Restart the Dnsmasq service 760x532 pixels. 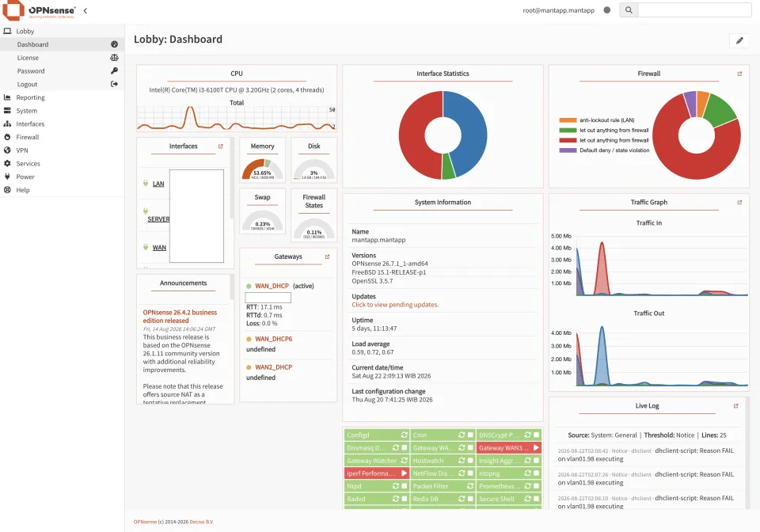click(x=396, y=448)
